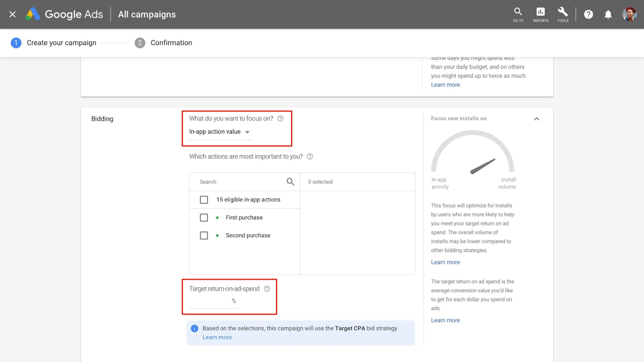Click Learn more in the Target CPA notice
Viewport: 644px width, 362px height.
[x=217, y=337]
